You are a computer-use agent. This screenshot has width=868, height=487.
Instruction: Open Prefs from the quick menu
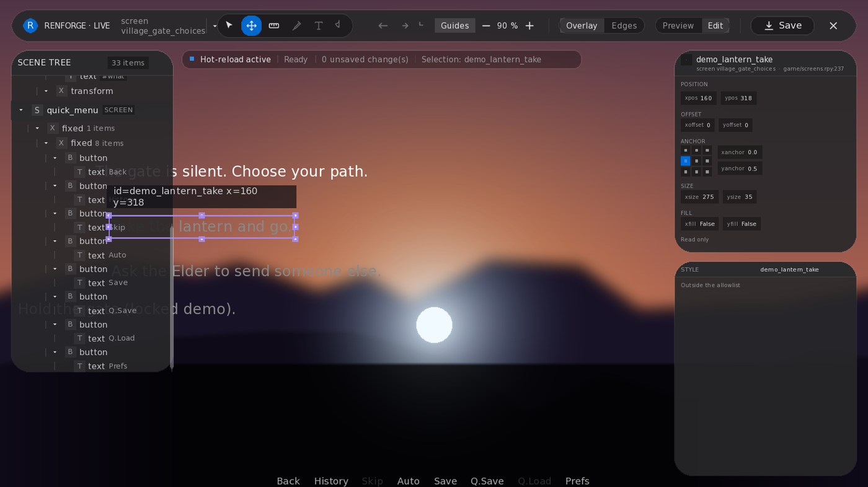(577, 481)
